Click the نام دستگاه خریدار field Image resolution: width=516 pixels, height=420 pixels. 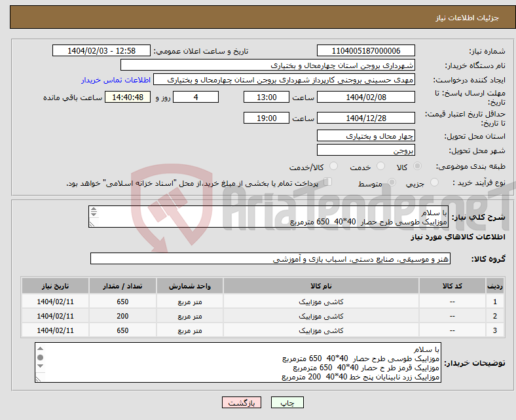(x=268, y=65)
